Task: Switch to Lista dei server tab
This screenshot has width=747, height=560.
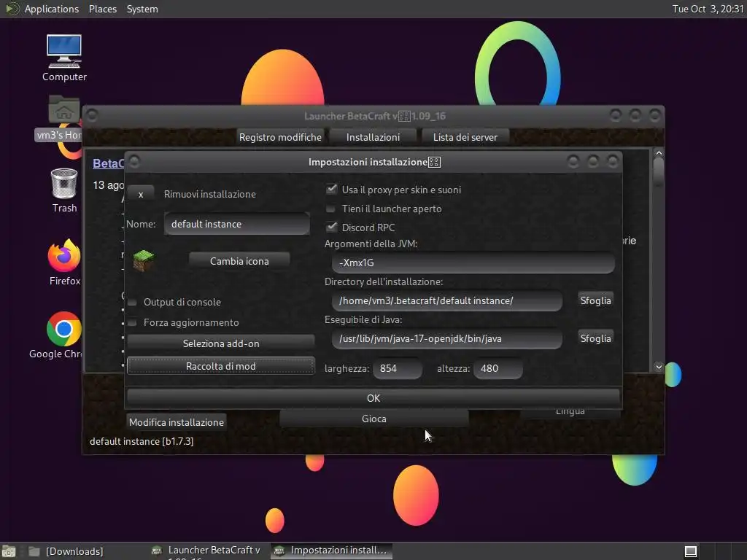Action: [x=465, y=137]
